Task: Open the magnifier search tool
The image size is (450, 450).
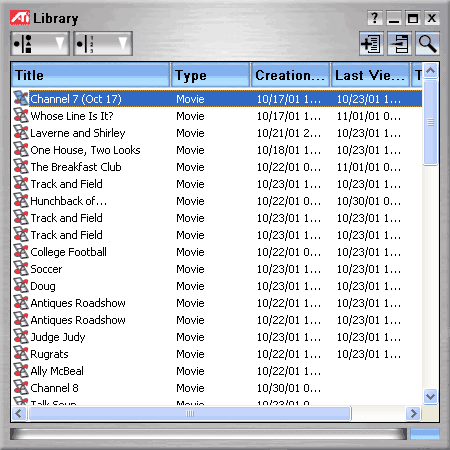Action: (x=427, y=44)
